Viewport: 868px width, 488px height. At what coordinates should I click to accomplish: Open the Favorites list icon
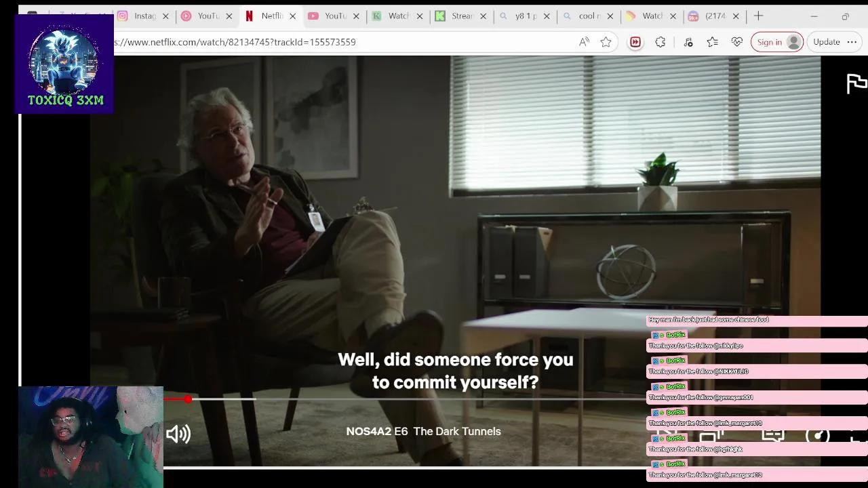click(x=712, y=42)
